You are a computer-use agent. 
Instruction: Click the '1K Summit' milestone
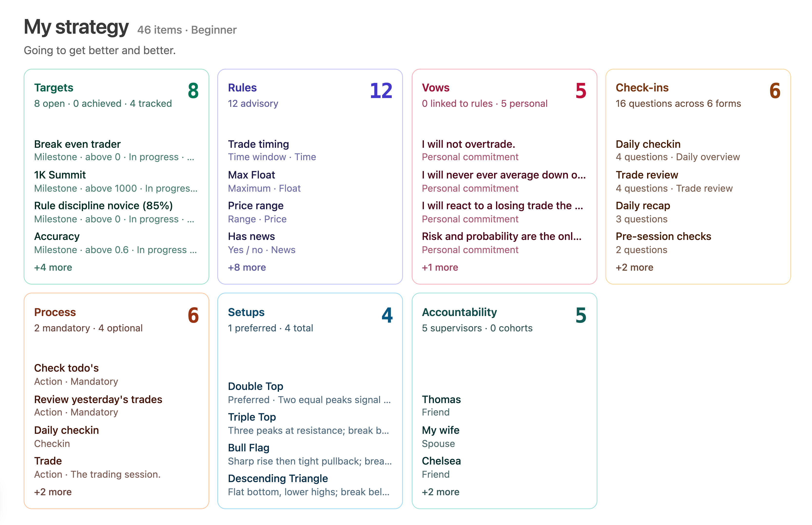pyautogui.click(x=60, y=175)
